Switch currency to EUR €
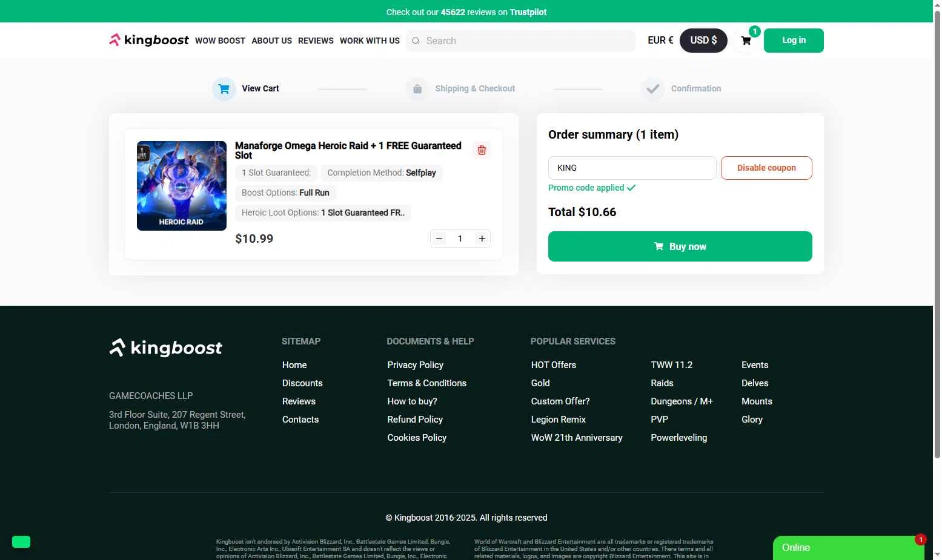Screen dimensions: 942x560 point(660,40)
